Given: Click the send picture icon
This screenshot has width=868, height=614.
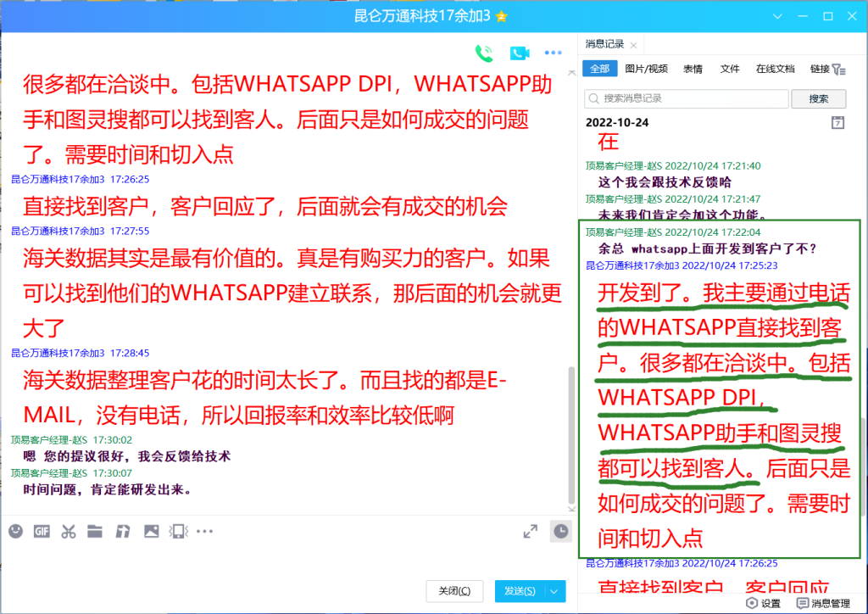Looking at the screenshot, I should tap(151, 532).
